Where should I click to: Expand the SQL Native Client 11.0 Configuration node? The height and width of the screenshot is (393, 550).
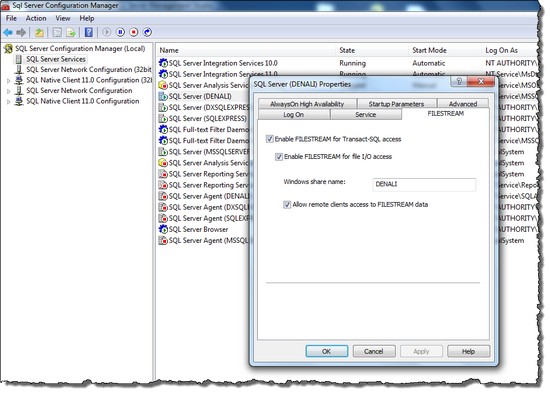(8, 102)
